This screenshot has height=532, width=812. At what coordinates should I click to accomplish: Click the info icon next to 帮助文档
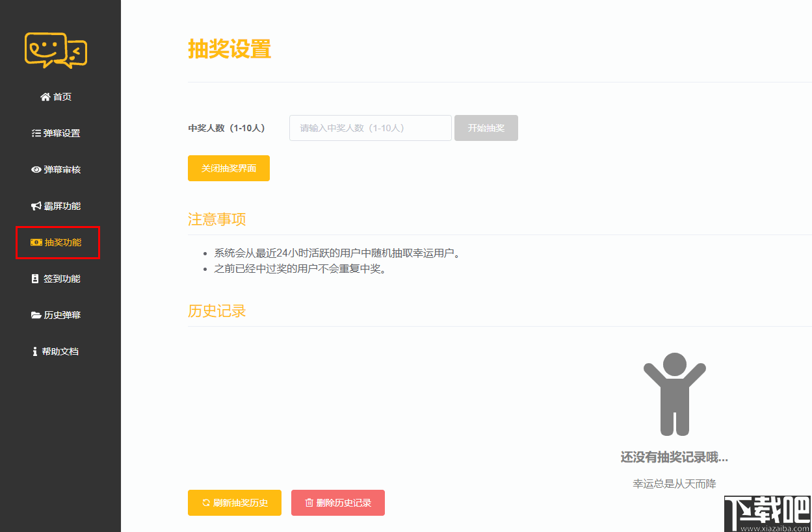[34, 351]
